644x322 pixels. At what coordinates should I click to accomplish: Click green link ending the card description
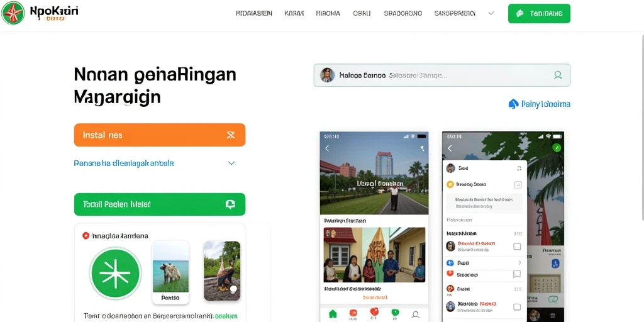(x=226, y=316)
